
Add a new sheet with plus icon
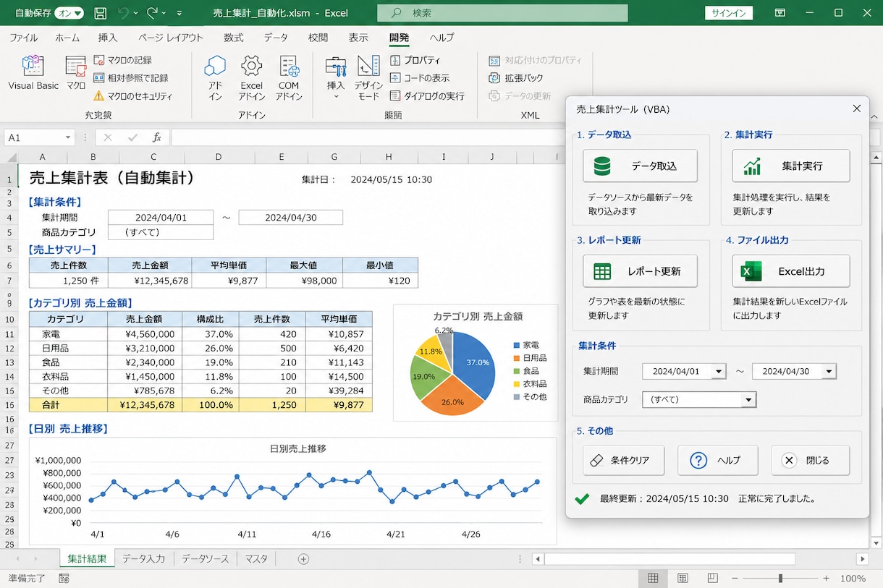(x=303, y=559)
